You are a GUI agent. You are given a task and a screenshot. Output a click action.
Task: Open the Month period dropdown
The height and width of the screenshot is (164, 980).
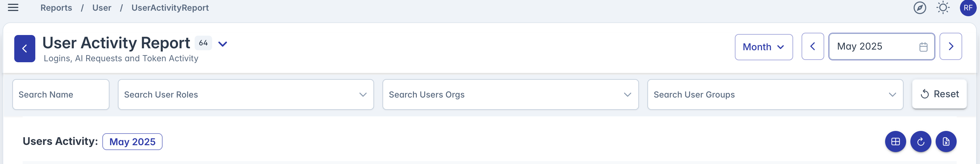click(x=764, y=47)
